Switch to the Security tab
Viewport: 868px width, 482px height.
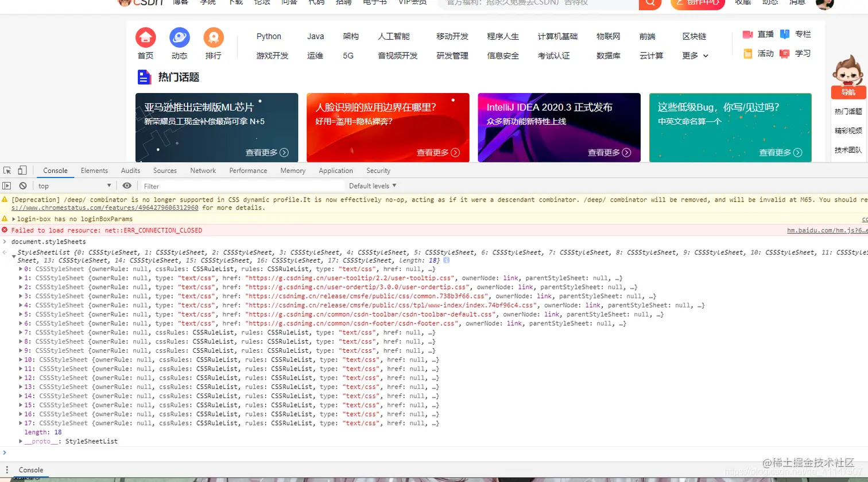point(378,171)
